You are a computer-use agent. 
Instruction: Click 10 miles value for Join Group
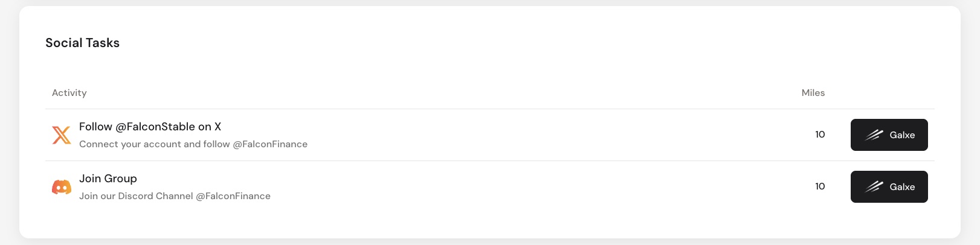[820, 186]
